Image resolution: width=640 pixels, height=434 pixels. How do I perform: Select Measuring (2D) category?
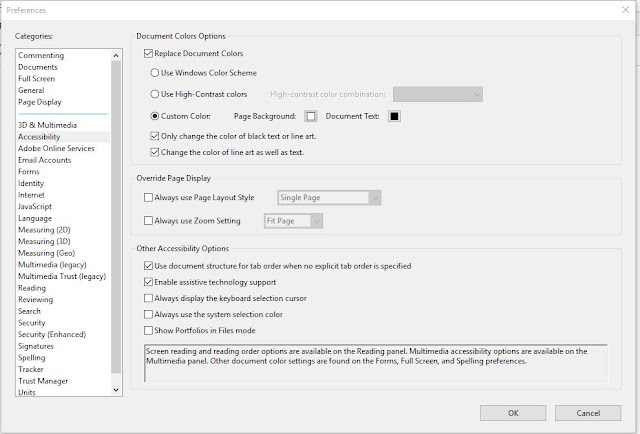(44, 230)
